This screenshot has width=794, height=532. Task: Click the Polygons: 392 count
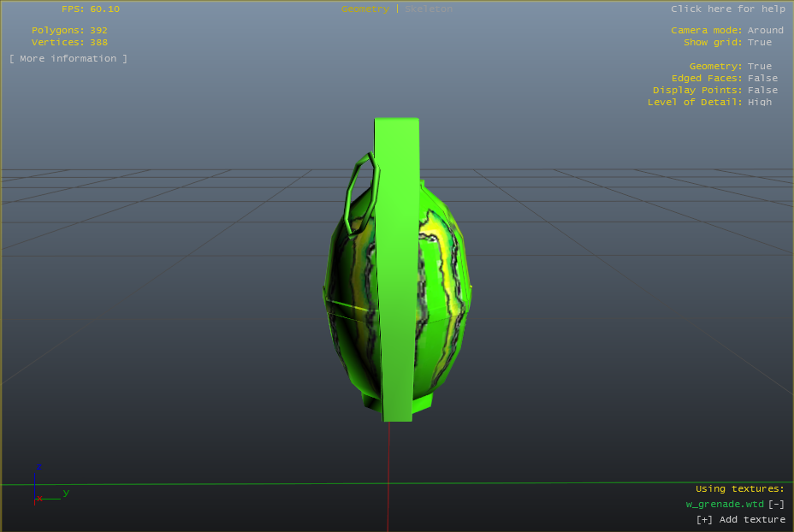(x=69, y=31)
